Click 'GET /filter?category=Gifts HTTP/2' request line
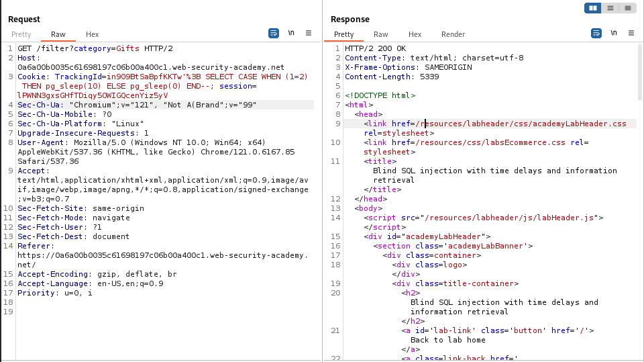Screen dimensions: 644x362 pyautogui.click(x=95, y=48)
